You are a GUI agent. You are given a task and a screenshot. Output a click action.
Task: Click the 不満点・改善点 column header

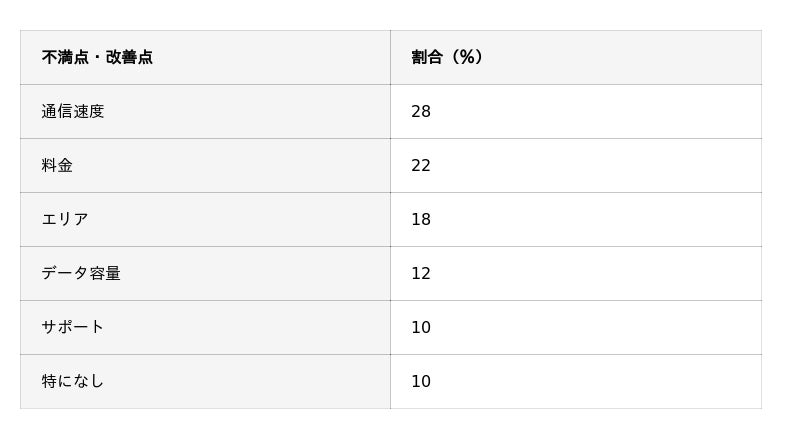tap(97, 57)
